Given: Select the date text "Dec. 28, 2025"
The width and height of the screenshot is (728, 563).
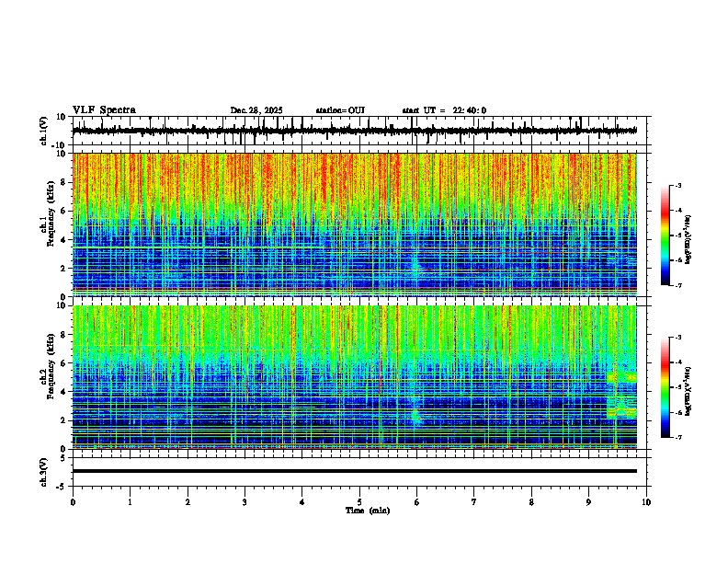Looking at the screenshot, I should point(256,110).
